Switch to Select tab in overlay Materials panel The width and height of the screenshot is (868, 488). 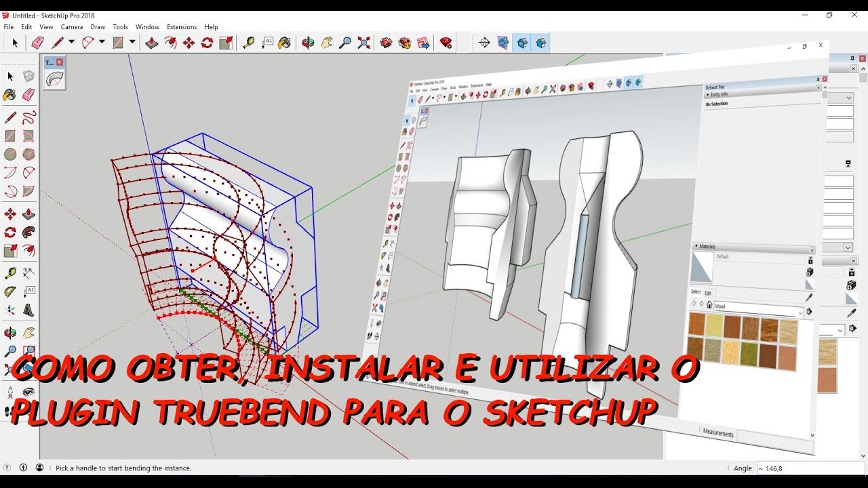(696, 291)
